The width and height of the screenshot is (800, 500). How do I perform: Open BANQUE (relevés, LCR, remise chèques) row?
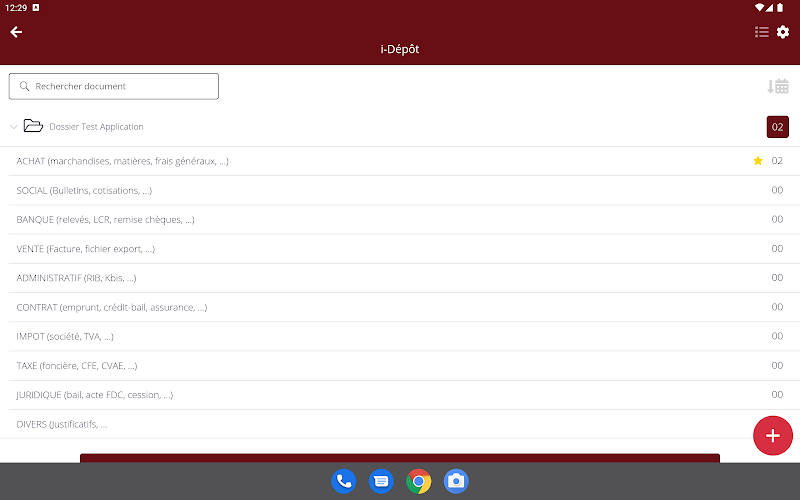point(400,219)
